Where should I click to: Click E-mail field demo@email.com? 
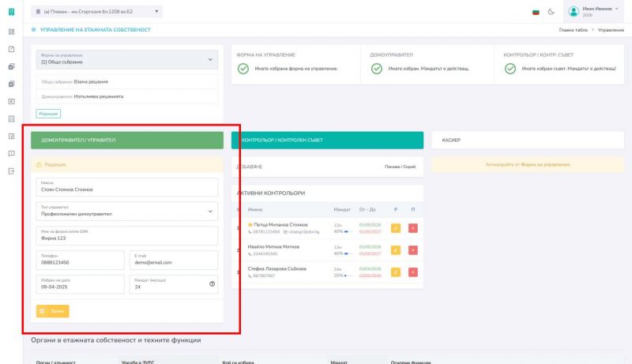coord(174,260)
